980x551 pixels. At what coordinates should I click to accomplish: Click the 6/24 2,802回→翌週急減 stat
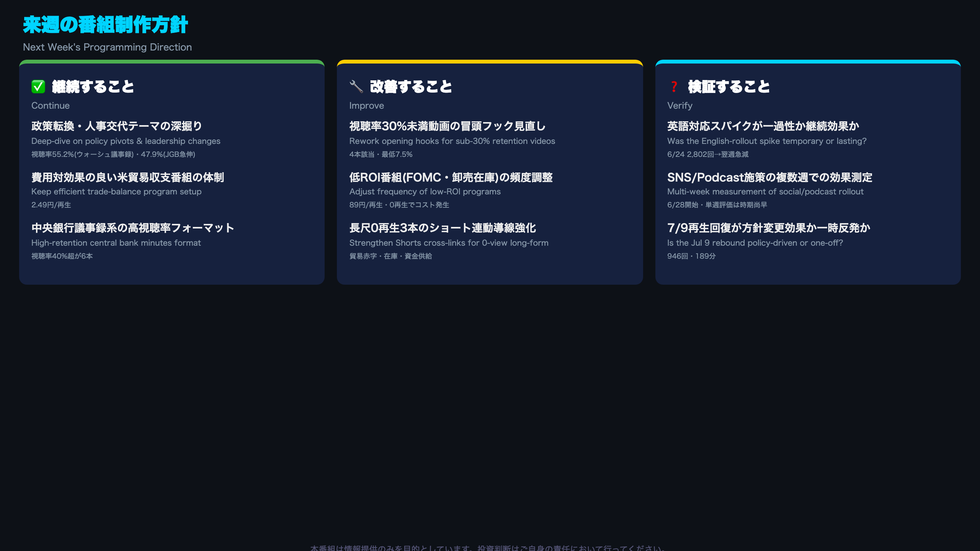coord(708,154)
